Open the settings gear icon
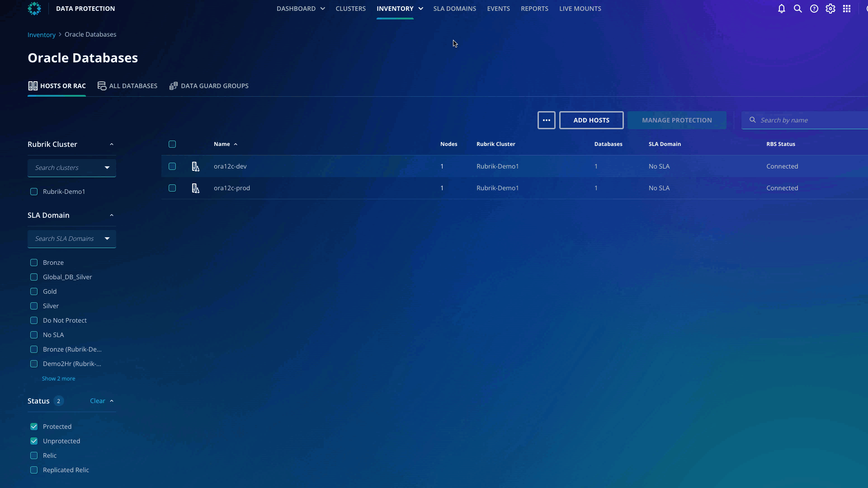Image resolution: width=868 pixels, height=488 pixels. 830,9
